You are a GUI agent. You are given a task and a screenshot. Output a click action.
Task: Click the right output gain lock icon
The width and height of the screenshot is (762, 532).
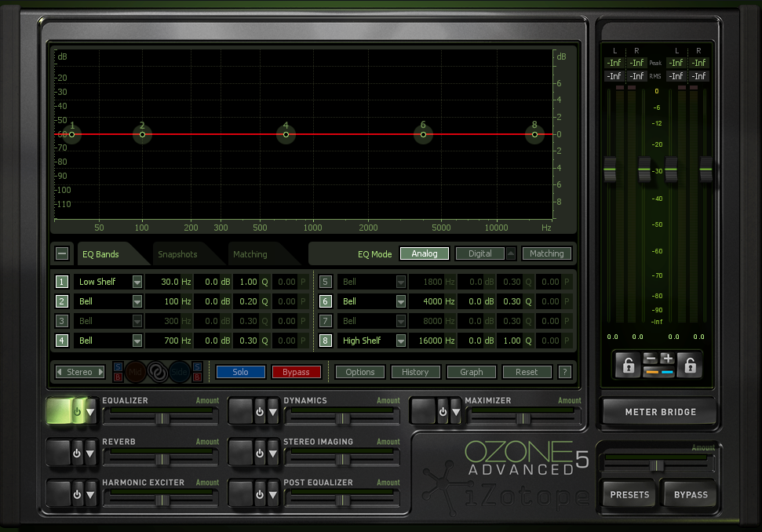[x=690, y=365]
